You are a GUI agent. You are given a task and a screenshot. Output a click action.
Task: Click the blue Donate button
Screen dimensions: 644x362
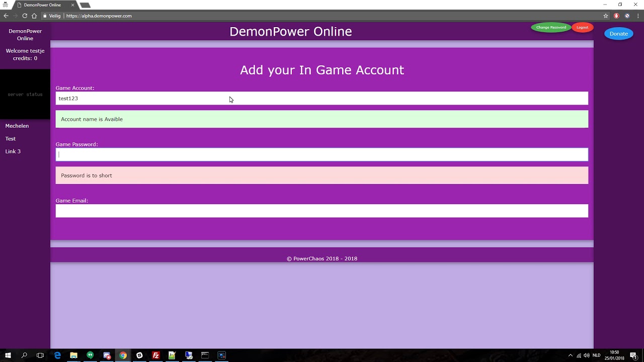[x=619, y=34]
